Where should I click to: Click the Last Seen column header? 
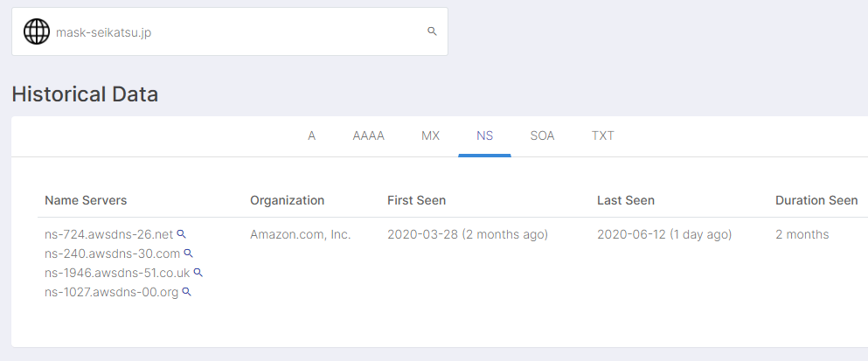tap(625, 200)
